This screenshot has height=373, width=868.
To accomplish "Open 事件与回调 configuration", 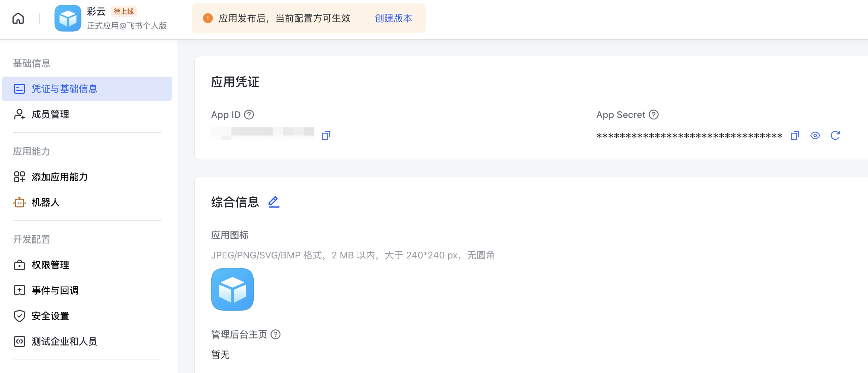I will point(55,291).
